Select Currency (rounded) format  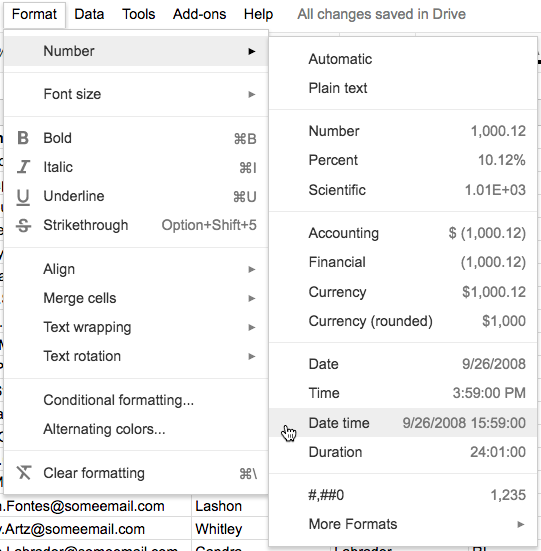coord(403,321)
